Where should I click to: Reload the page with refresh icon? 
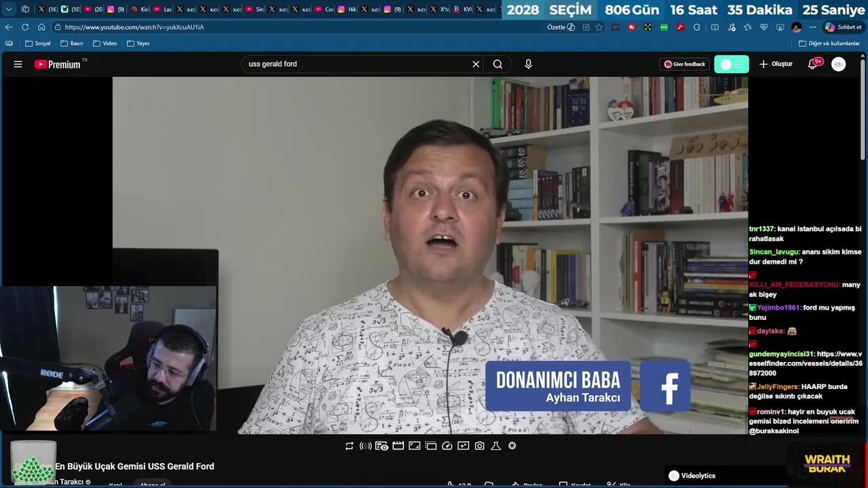point(25,27)
